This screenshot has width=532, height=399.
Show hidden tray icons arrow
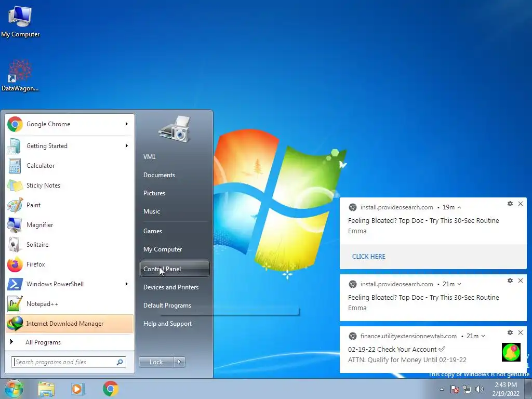tap(442, 390)
